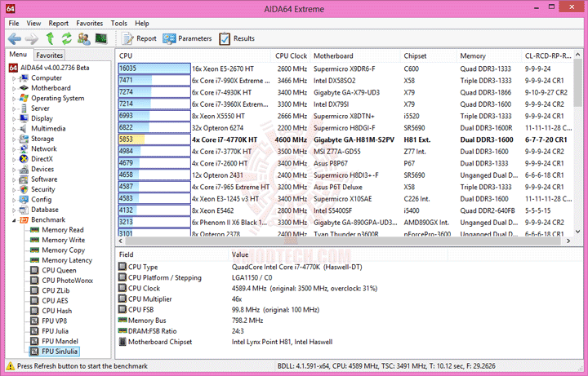The image size is (588, 376).
Task: Open the Report toolbar button
Action: pos(139,38)
